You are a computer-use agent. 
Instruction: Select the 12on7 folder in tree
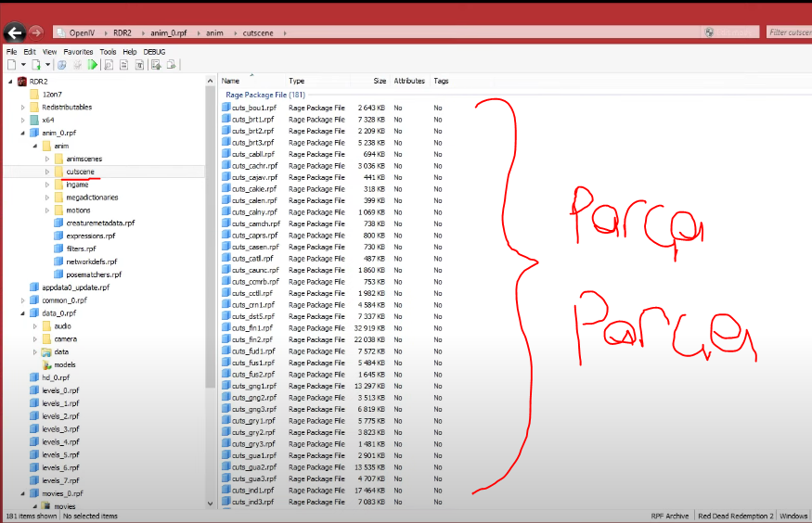[x=52, y=95]
